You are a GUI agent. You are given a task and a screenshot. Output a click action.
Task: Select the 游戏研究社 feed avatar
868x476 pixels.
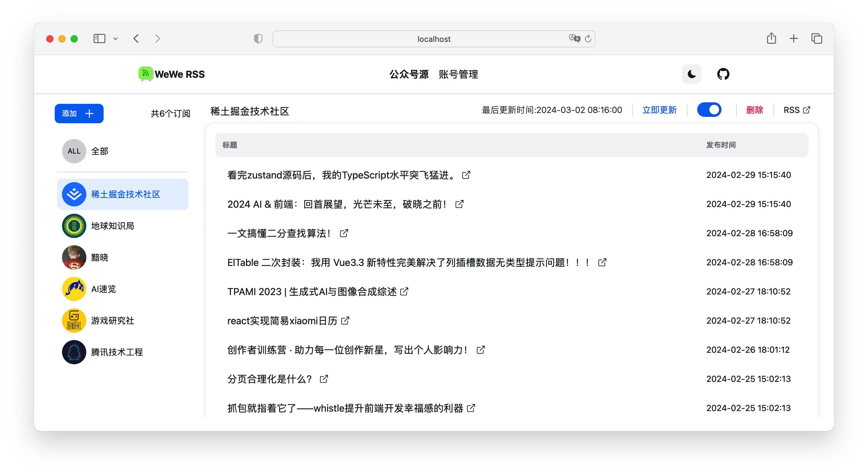pyautogui.click(x=74, y=321)
